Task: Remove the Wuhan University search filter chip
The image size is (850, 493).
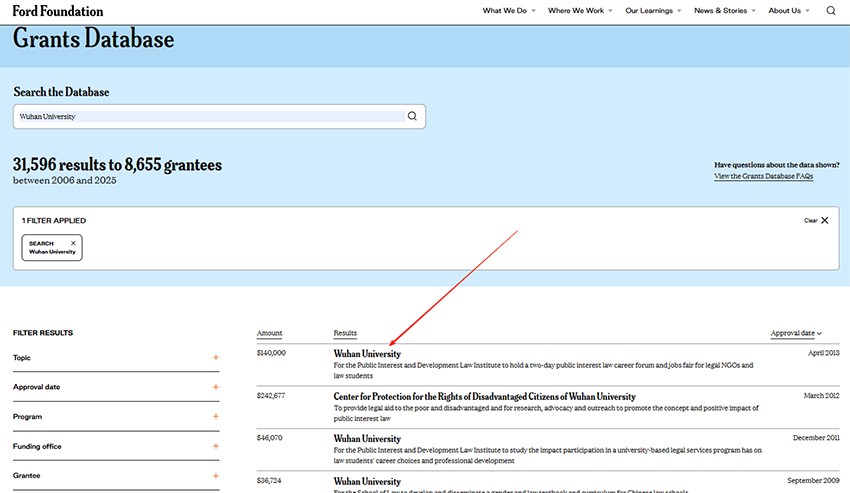Action: pyautogui.click(x=73, y=243)
